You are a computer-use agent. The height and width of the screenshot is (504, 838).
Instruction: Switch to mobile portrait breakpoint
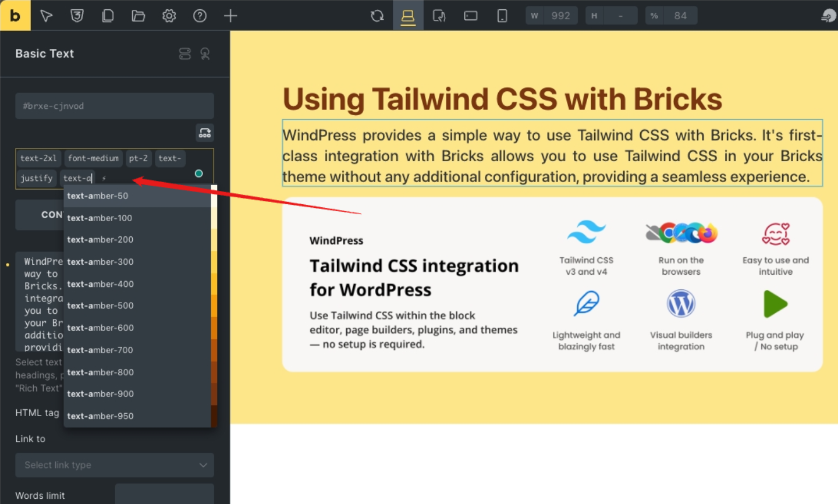tap(502, 16)
